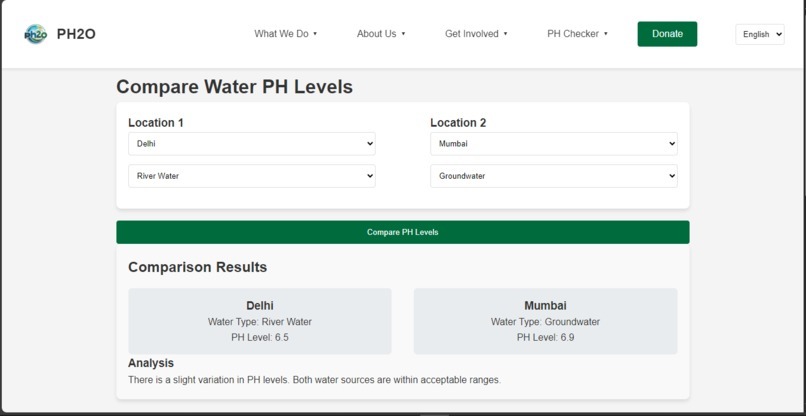Open the Mumbai location dropdown

[554, 144]
